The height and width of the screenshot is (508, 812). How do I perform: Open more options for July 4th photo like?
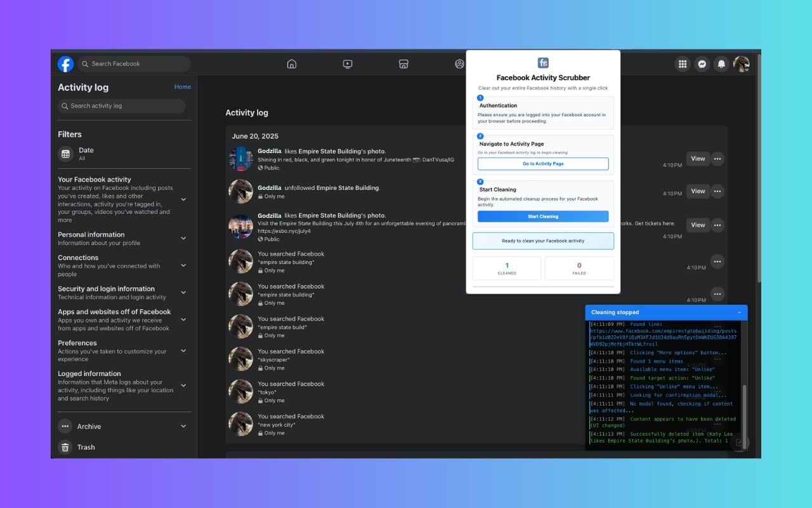pyautogui.click(x=717, y=225)
